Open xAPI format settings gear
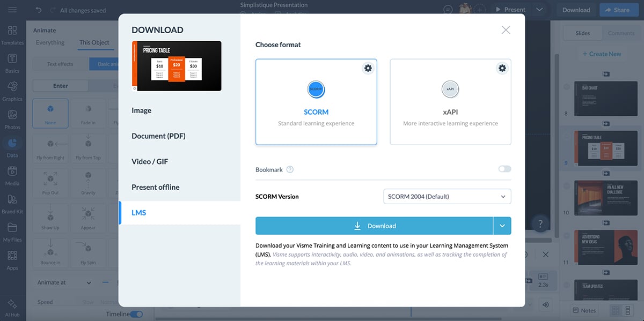This screenshot has width=644, height=321. coord(502,68)
